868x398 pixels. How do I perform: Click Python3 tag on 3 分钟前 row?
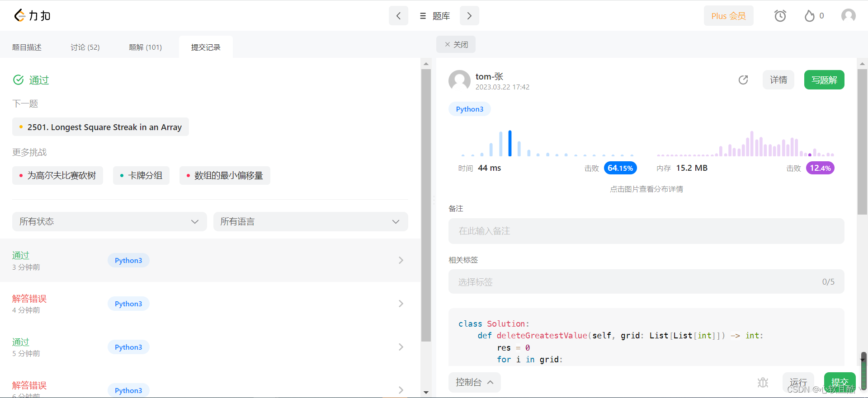128,260
